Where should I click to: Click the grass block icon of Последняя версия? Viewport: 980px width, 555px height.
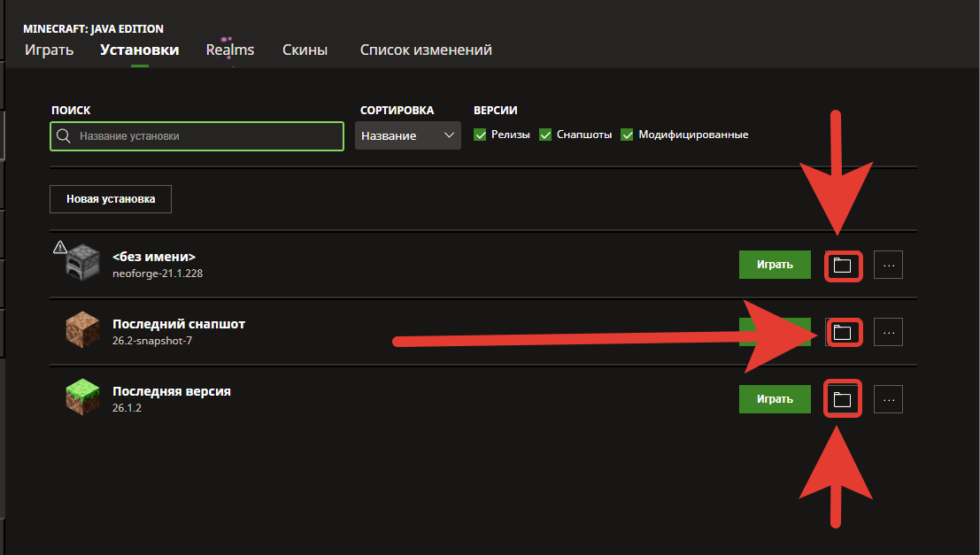82,397
